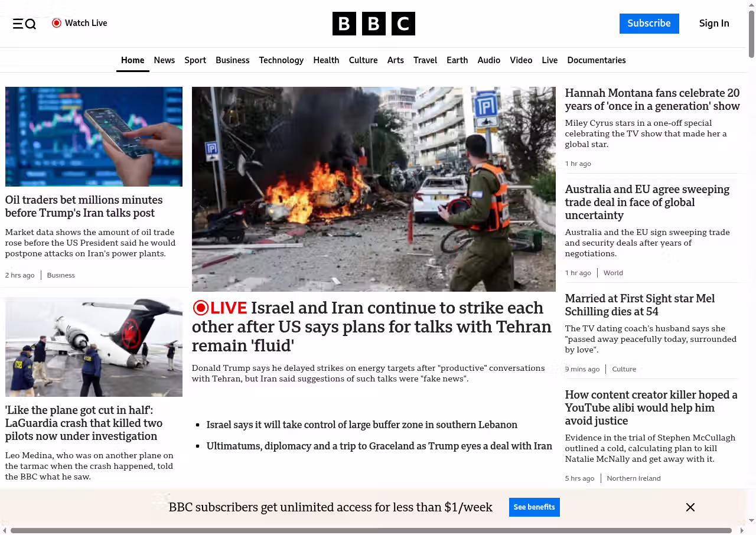Click the scroll up arrow
The image size is (756, 535).
[x=751, y=5]
